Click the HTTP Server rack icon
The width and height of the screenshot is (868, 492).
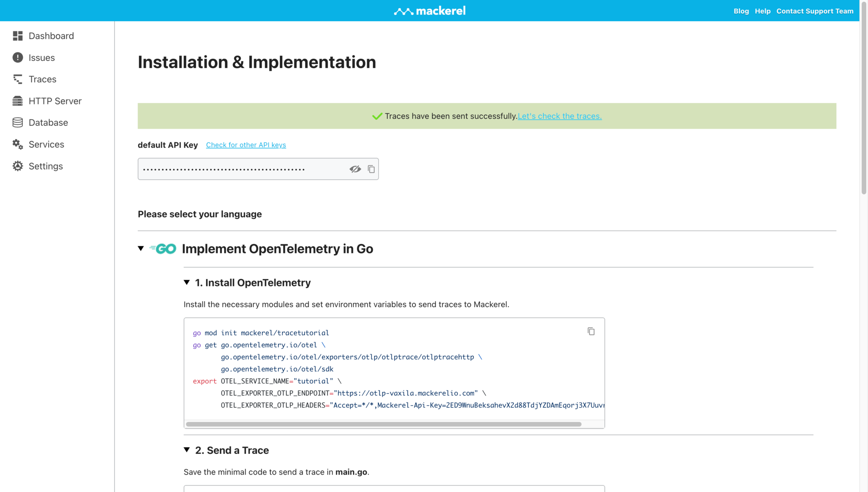click(17, 101)
